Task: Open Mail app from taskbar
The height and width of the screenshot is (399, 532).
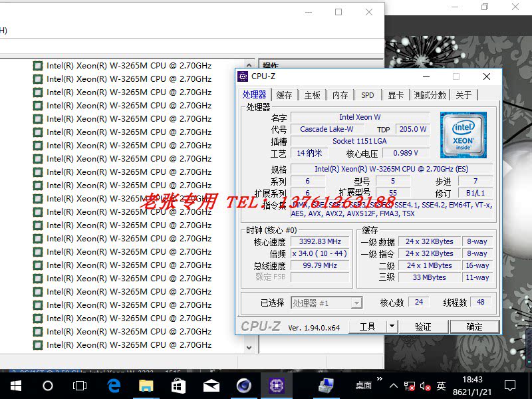Action: (211, 386)
